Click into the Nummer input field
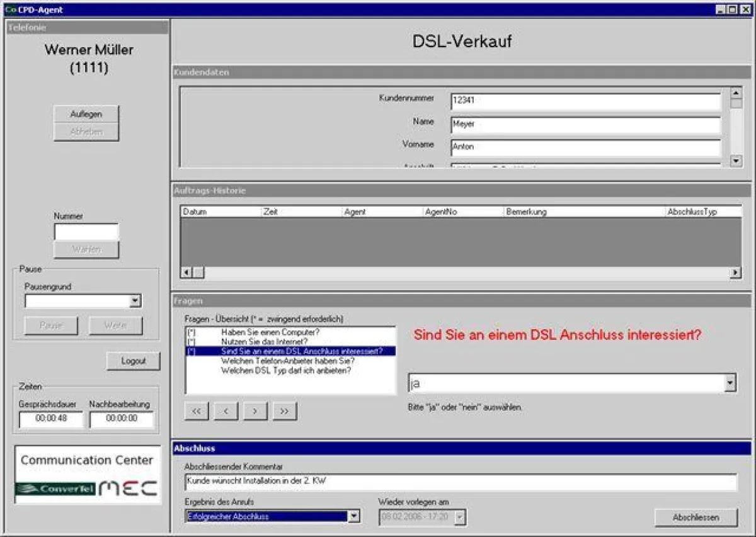The width and height of the screenshot is (756, 537). coord(86,231)
